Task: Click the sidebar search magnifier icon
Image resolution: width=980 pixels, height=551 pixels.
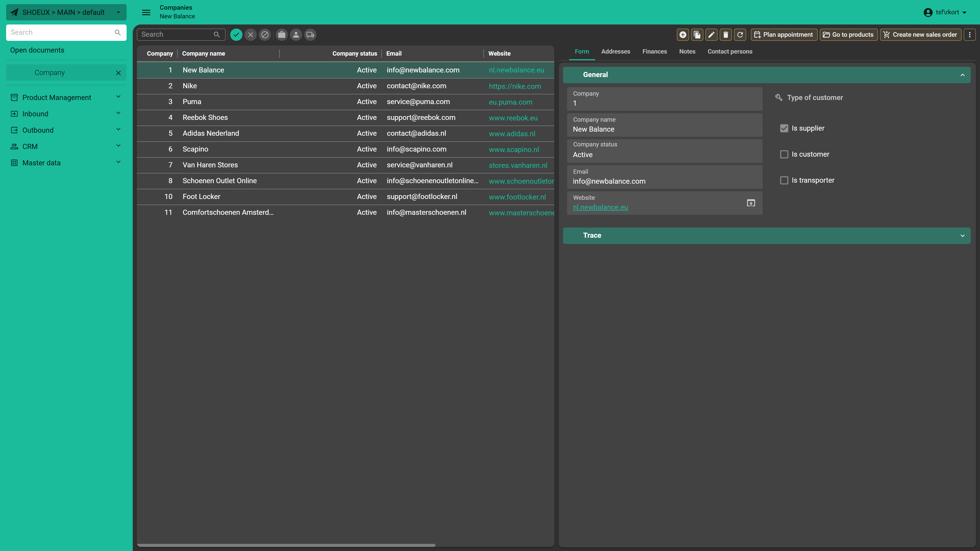Action: [118, 32]
